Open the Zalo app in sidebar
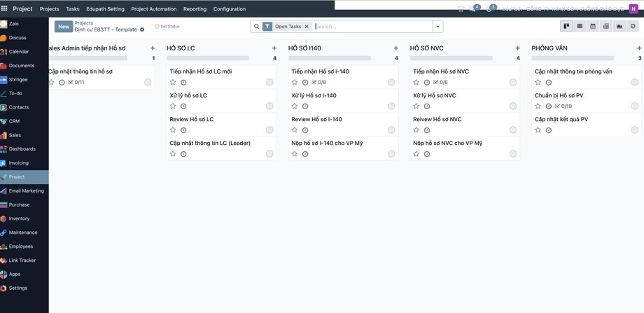This screenshot has width=644, height=313. [x=24, y=24]
